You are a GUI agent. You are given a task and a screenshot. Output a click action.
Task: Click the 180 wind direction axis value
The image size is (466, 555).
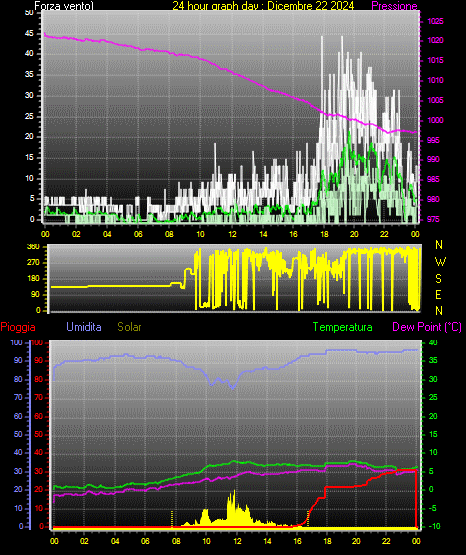[x=33, y=279]
